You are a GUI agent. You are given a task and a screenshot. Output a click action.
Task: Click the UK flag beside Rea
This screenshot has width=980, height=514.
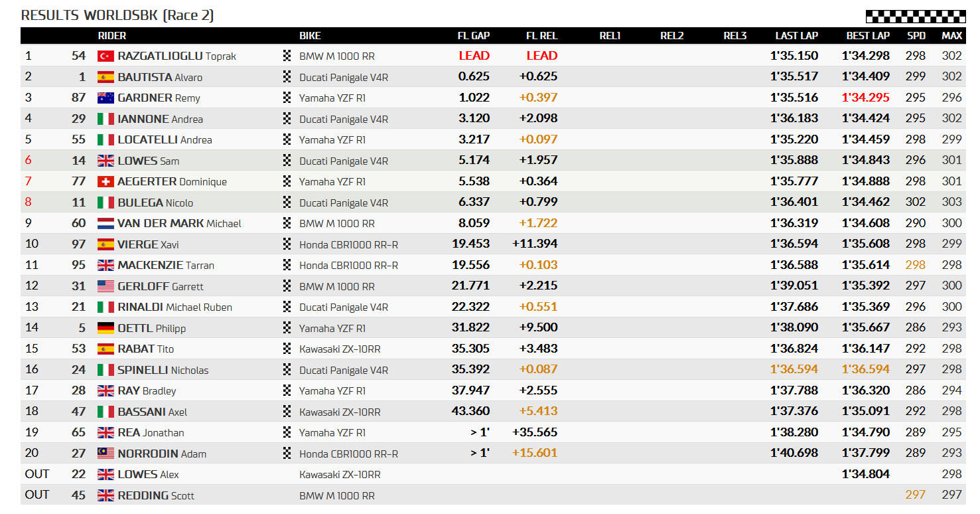click(x=105, y=432)
